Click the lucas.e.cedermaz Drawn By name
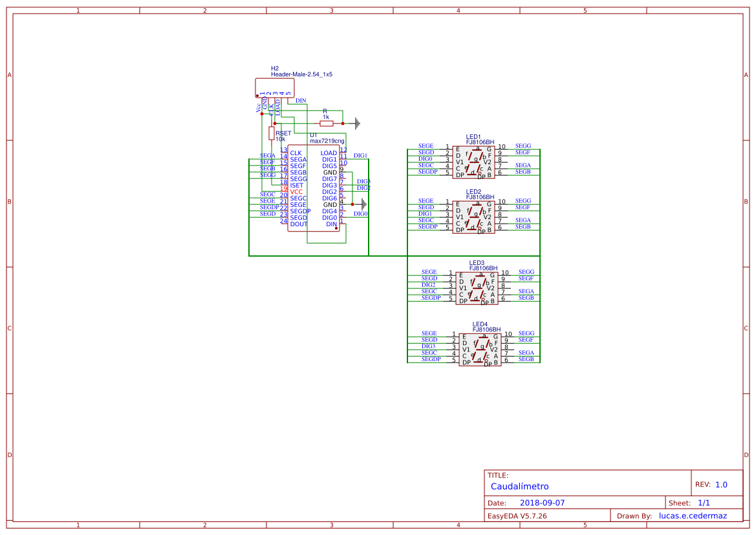756x535 pixels. coord(692,515)
